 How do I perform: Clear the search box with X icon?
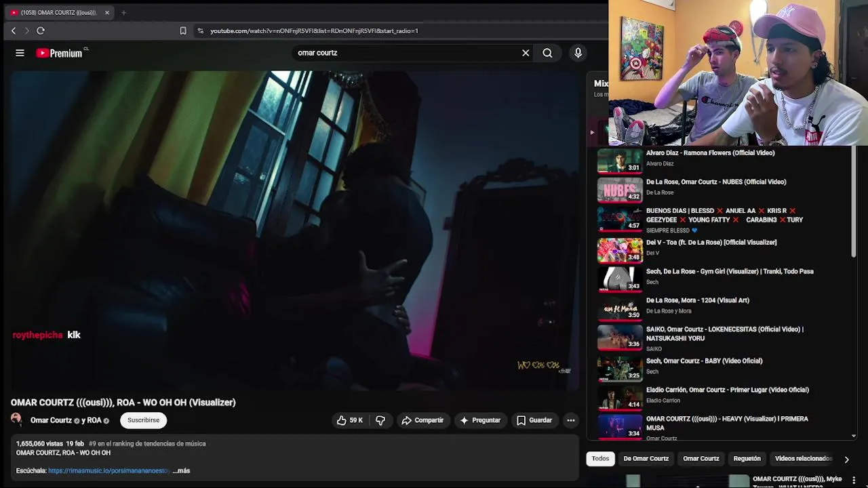[526, 53]
